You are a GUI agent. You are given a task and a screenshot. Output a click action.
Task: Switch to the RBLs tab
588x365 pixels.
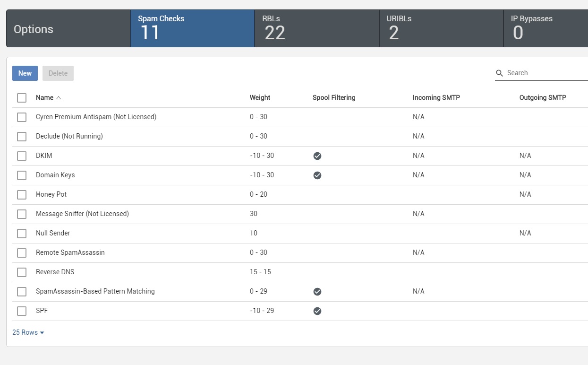click(316, 28)
